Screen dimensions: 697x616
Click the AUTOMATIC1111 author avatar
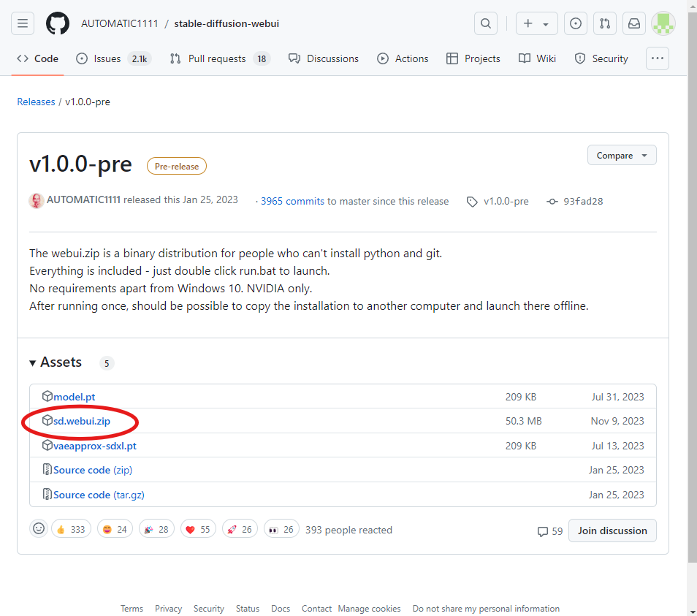[x=37, y=200]
